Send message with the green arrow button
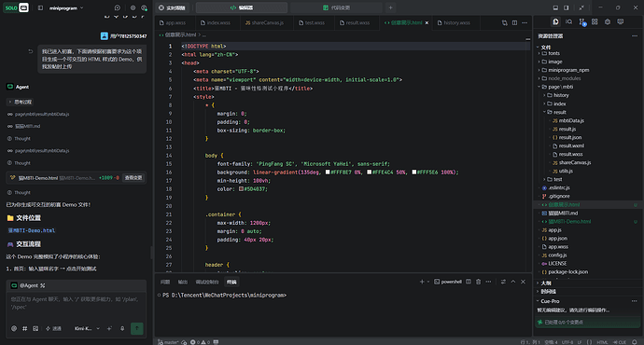 pos(137,328)
